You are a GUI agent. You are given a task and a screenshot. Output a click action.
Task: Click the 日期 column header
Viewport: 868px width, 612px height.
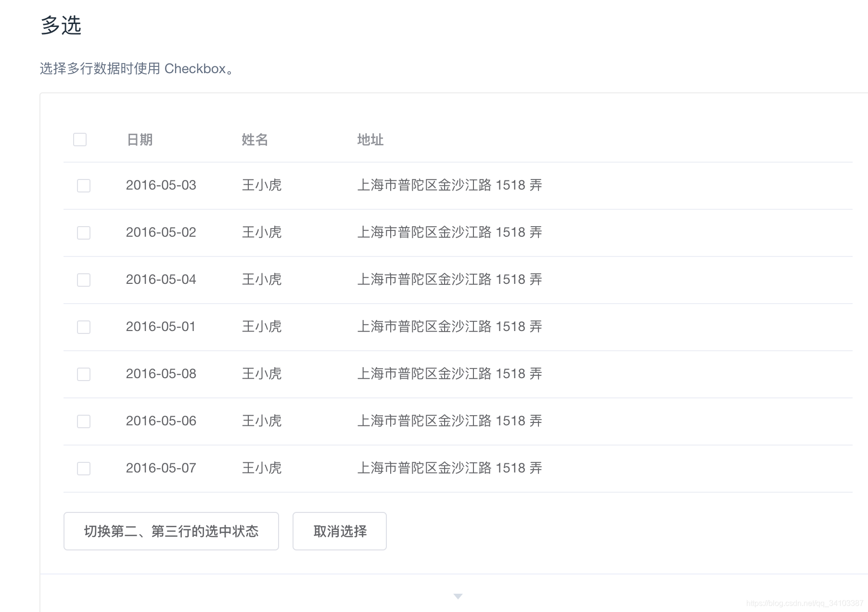pos(140,140)
